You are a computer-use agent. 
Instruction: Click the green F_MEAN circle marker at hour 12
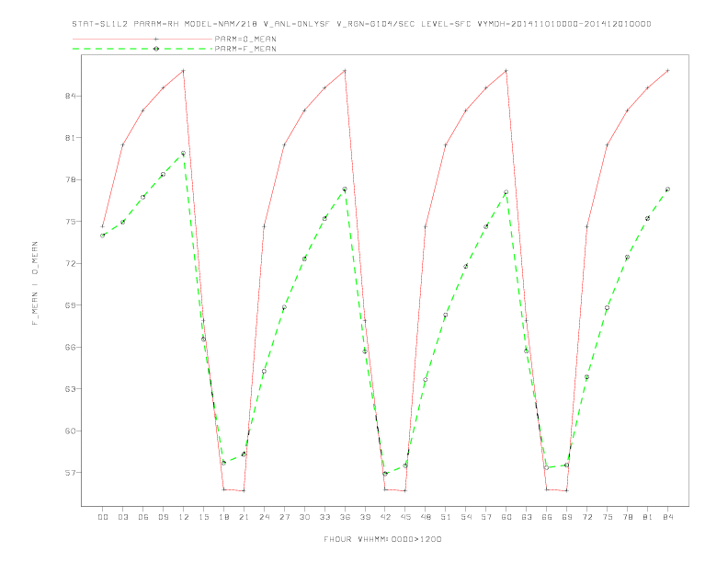click(184, 154)
